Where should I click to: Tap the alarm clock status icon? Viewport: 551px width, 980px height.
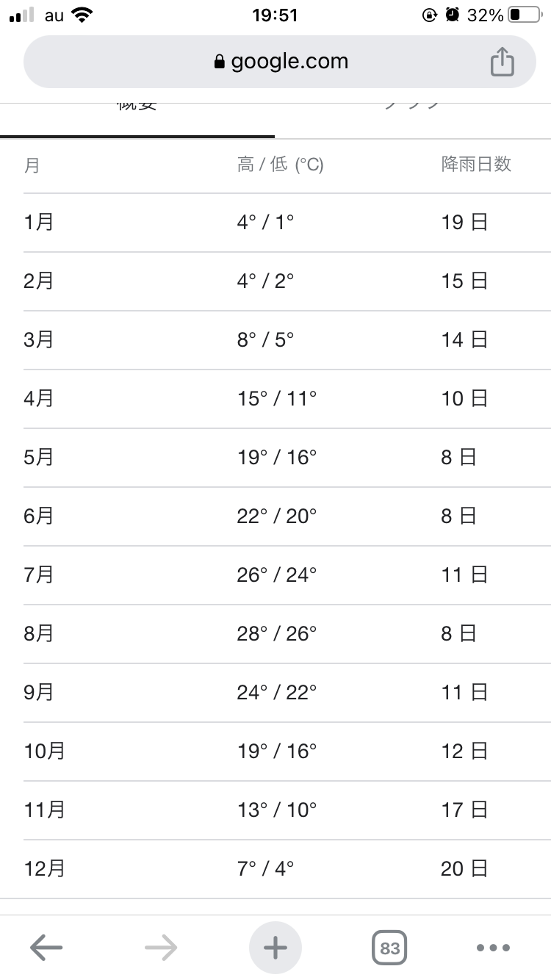coord(453,15)
